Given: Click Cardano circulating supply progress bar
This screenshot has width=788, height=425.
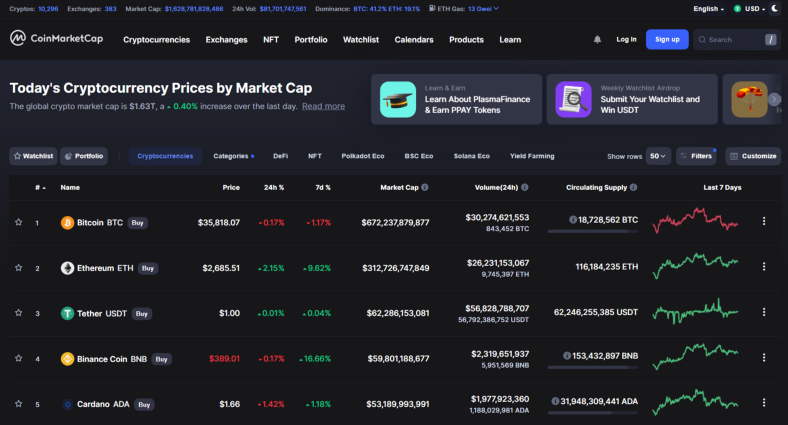Looking at the screenshot, I should click(593, 413).
